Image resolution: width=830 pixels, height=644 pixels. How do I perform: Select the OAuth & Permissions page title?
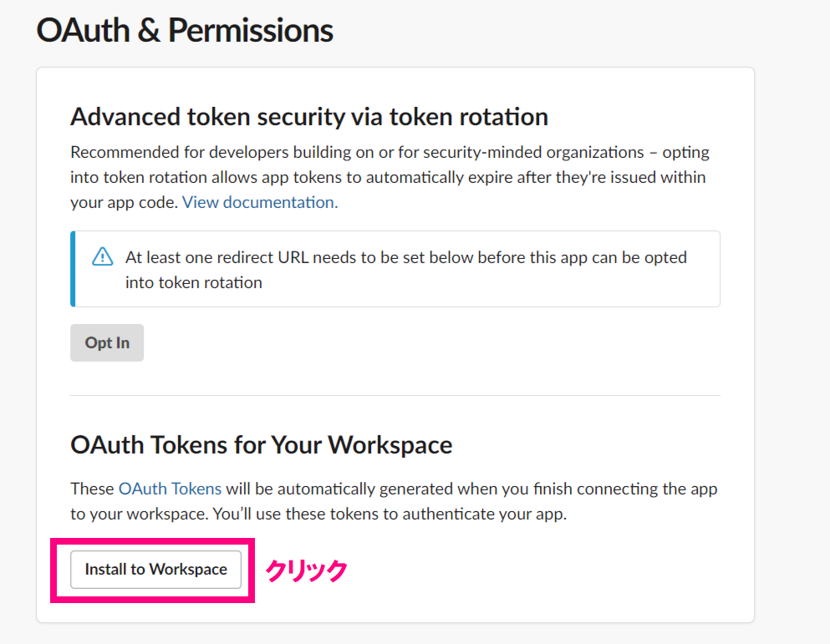[185, 30]
